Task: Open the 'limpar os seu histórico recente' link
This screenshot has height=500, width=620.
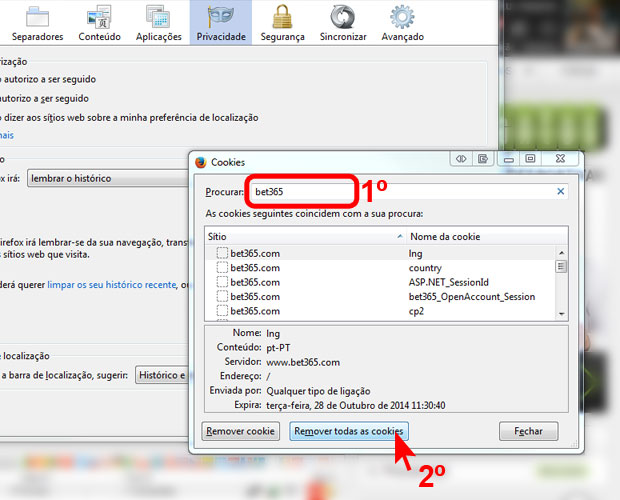Action: coord(112,285)
